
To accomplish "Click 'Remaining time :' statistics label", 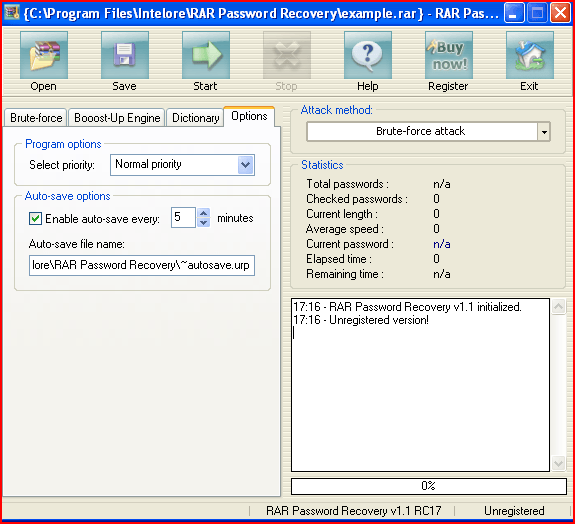I will [345, 274].
